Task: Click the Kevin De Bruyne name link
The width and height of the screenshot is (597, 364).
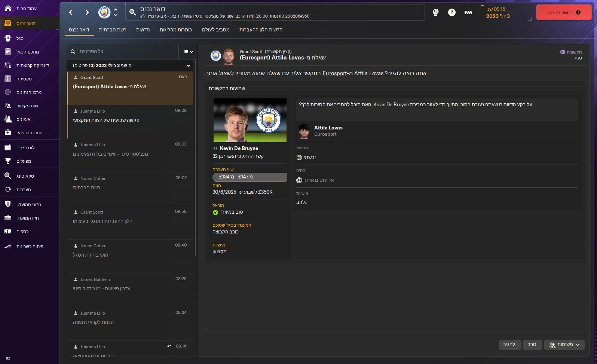Action: (239, 148)
